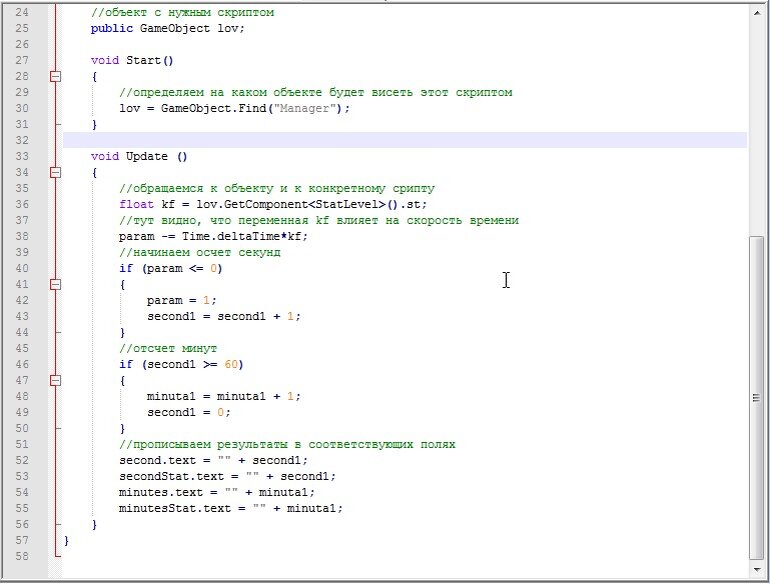Click 'minuta1 = minuta1 + 1;' statement
This screenshot has width=770, height=584.
coord(223,396)
